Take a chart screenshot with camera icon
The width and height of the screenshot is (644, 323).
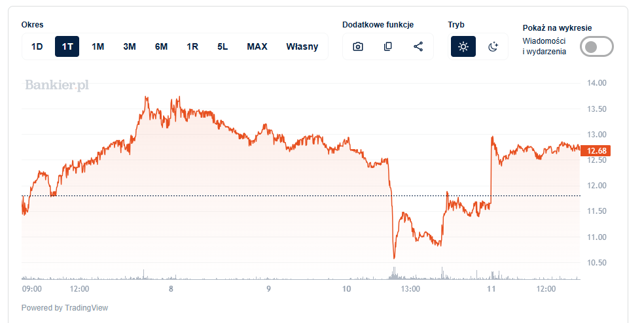coord(358,46)
